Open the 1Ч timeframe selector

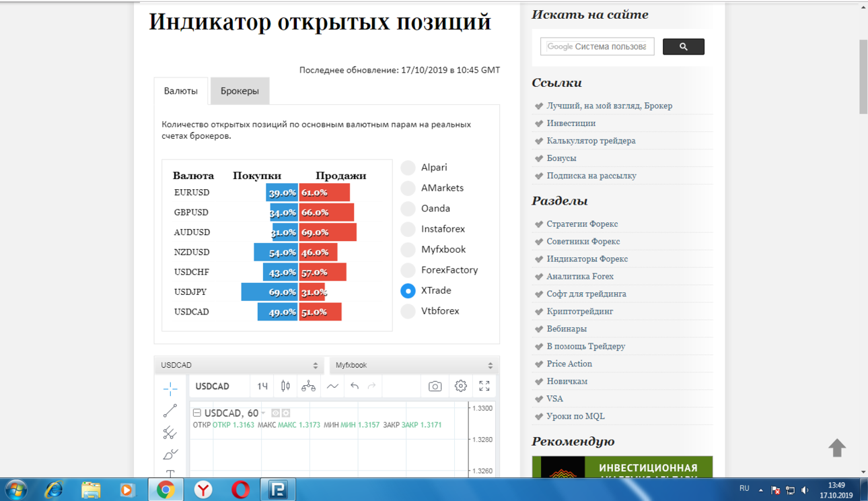[262, 386]
